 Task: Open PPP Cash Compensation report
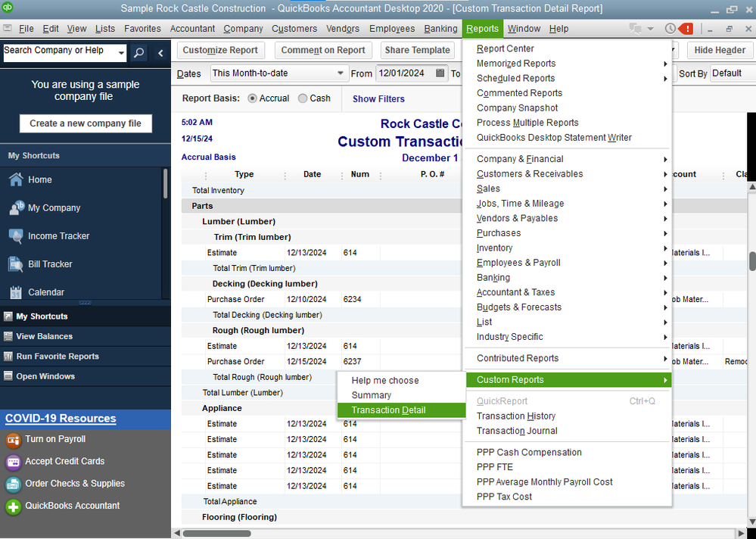click(x=567, y=452)
